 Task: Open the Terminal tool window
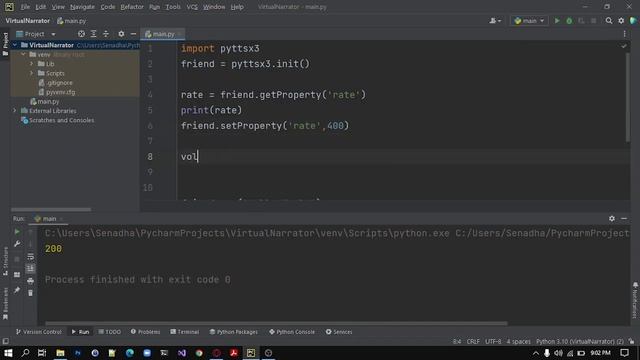point(184,332)
